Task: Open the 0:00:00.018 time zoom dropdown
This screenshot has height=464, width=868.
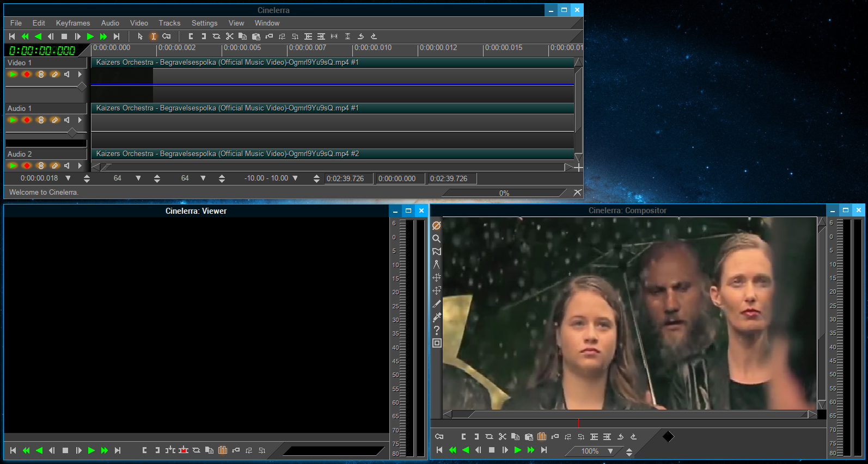Action: [x=68, y=178]
